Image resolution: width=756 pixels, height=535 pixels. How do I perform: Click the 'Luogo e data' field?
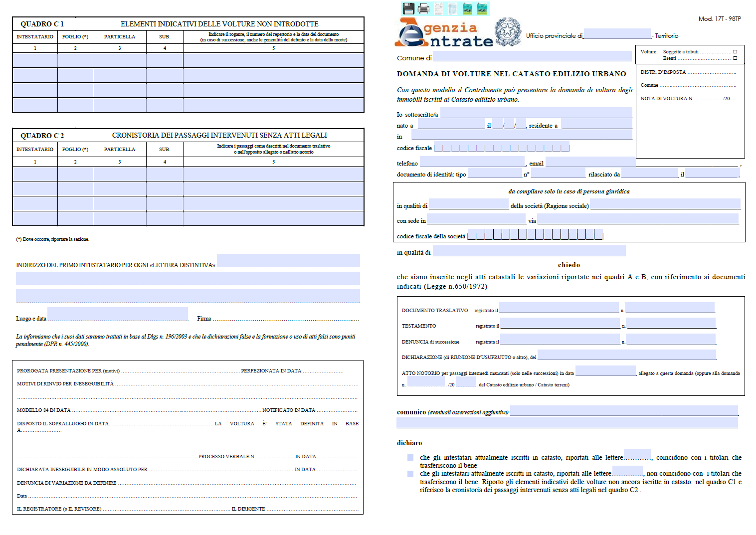pyautogui.click(x=118, y=314)
